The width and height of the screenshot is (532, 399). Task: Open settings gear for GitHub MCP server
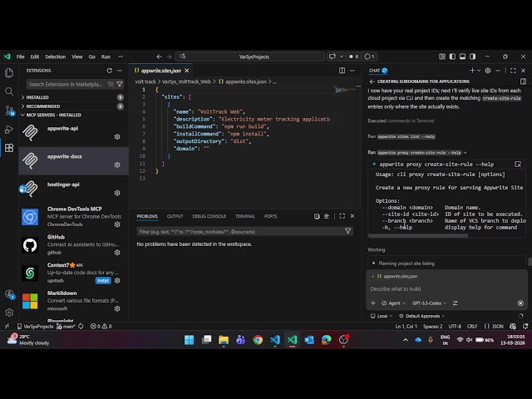coord(117,253)
